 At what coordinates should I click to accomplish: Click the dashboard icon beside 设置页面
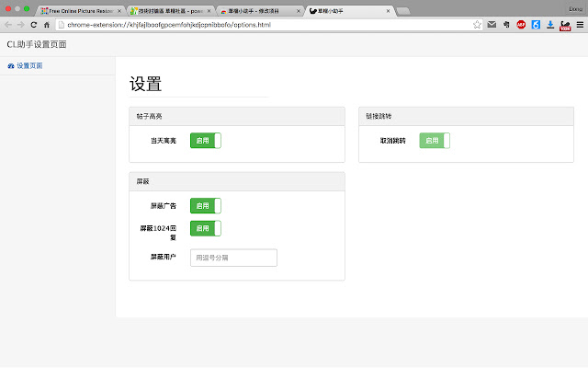coord(11,66)
